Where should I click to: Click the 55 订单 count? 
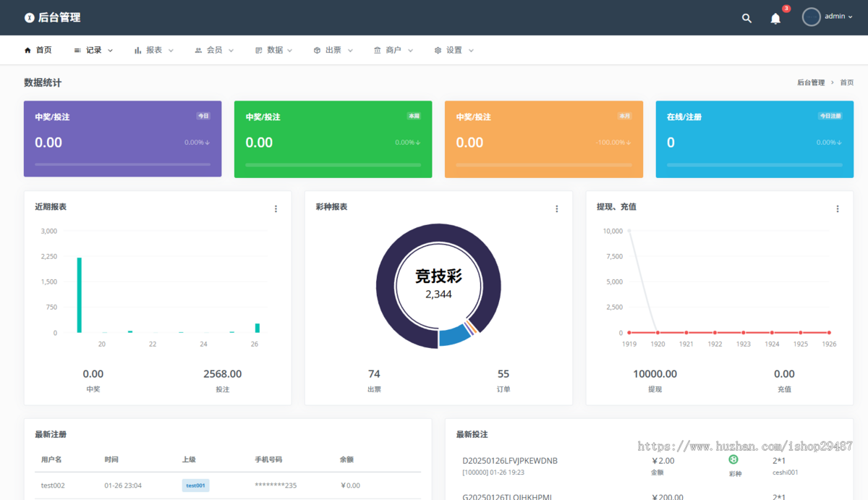503,374
